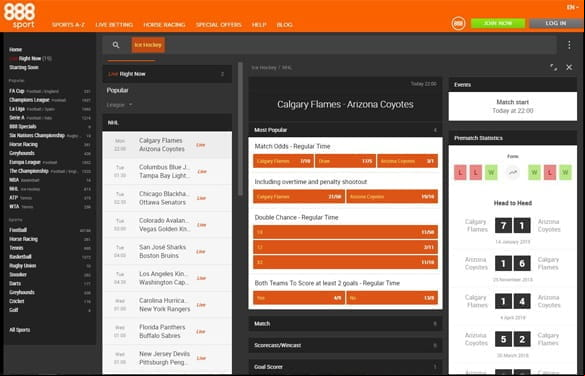The image size is (585, 376).
Task: Click the search magnifier icon
Action: [116, 45]
